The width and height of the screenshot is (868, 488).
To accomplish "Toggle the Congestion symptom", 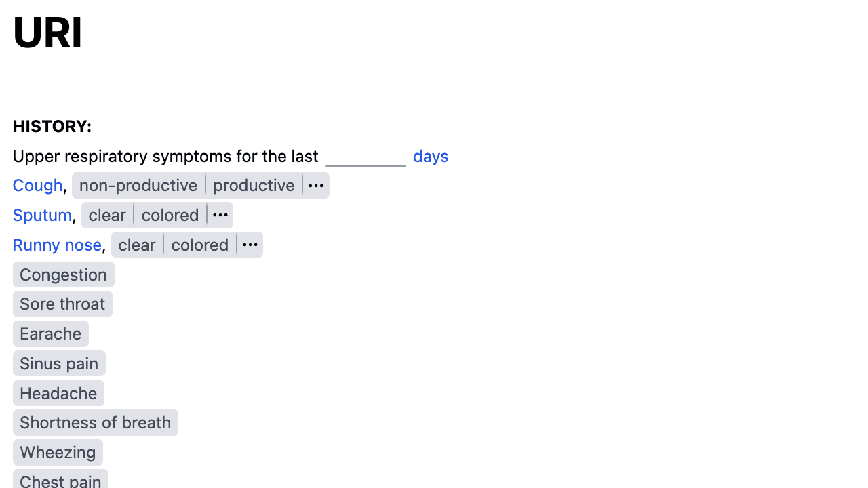I will (64, 274).
